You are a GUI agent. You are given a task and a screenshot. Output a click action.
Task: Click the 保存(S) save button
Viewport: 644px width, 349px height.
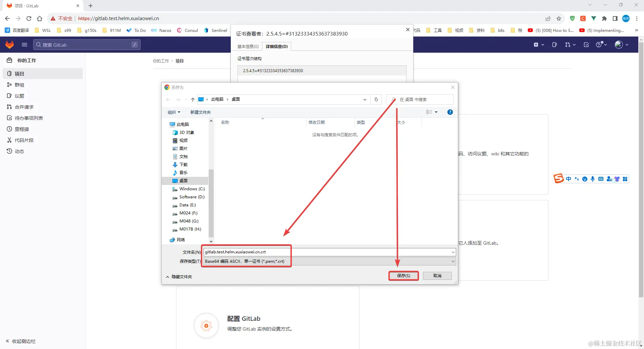coord(404,276)
